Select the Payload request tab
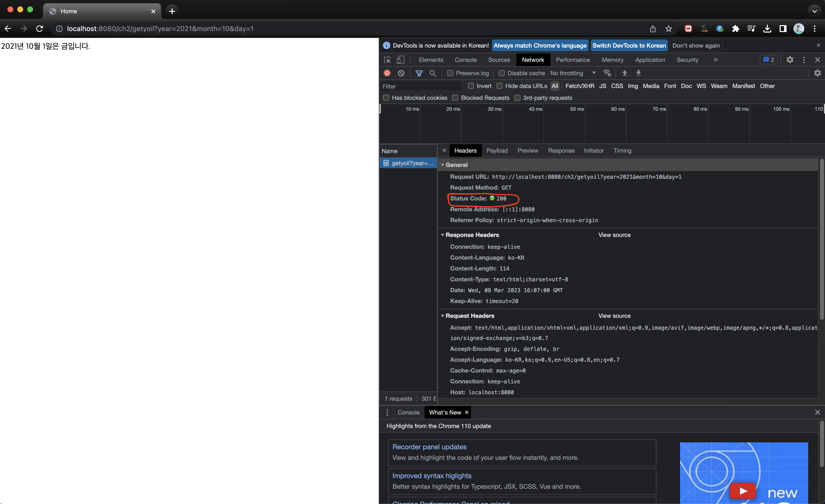The height and width of the screenshot is (504, 825). 497,151
